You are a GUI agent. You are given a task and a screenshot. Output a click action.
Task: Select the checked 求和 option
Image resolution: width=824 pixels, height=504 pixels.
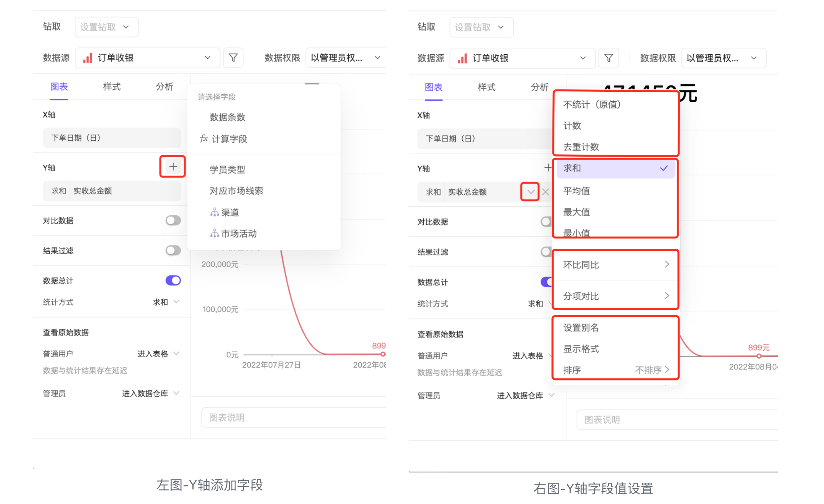pos(616,168)
